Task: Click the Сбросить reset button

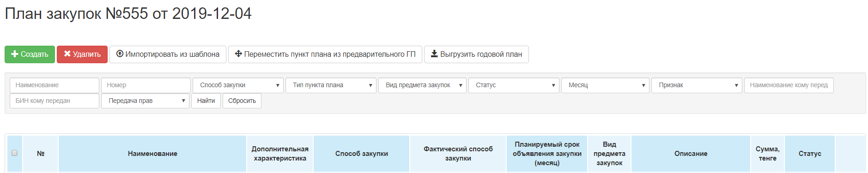Action: (x=242, y=101)
